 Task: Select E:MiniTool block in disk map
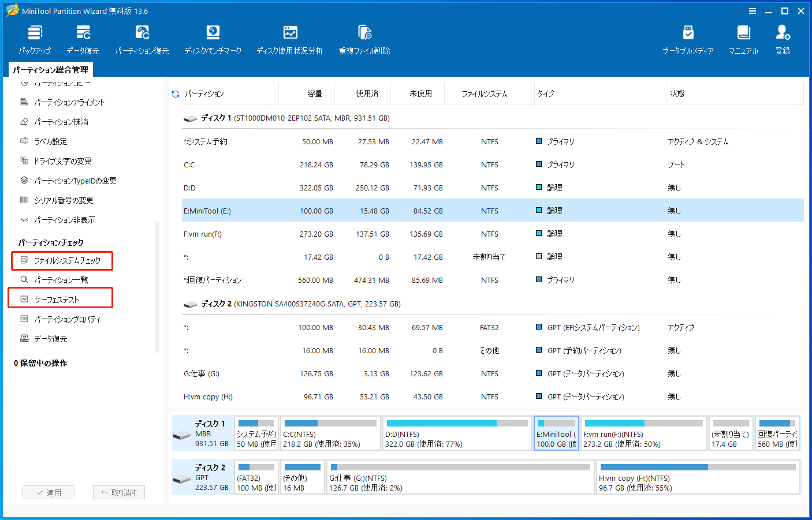pyautogui.click(x=557, y=433)
